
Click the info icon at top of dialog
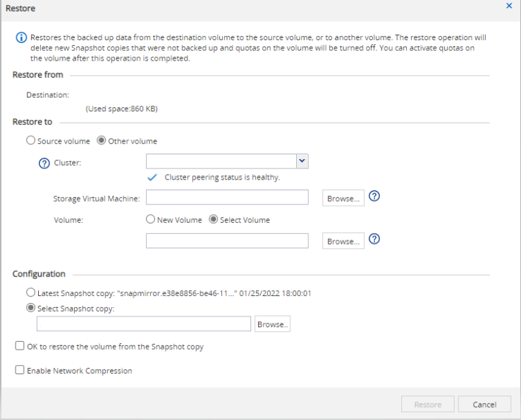coord(22,37)
